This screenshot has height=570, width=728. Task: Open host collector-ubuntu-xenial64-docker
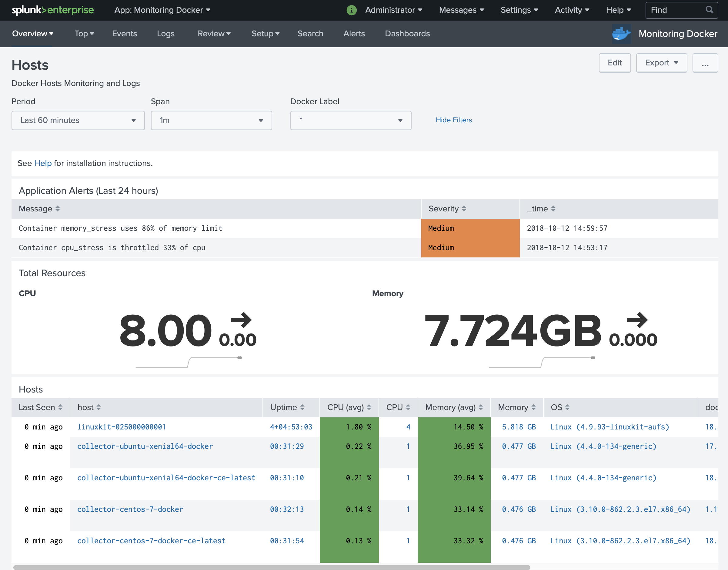[x=145, y=446]
